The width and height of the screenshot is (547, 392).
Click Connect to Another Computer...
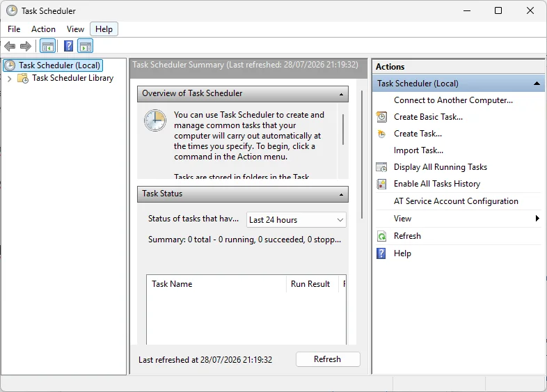[x=454, y=100]
